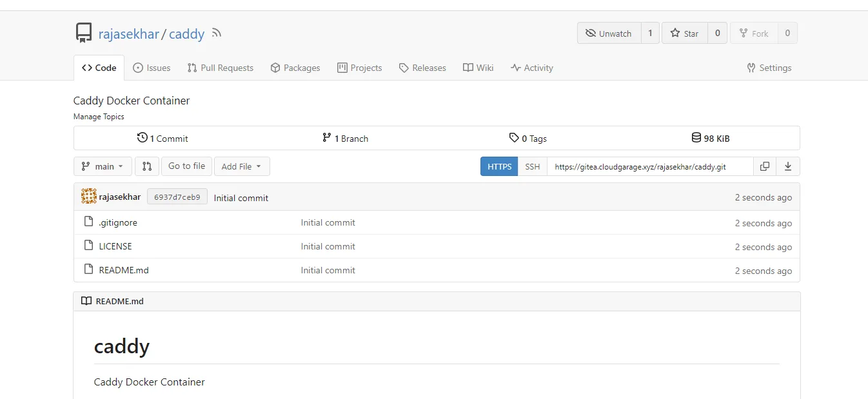Copy the repository clone URL
868x399 pixels.
764,166
